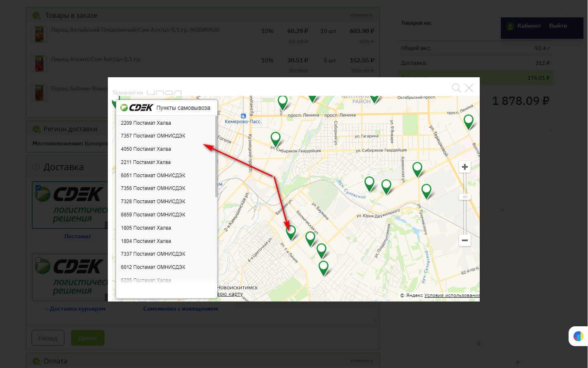Click the map zoom level slider handle
Image resolution: width=588 pixels, height=368 pixels.
click(x=465, y=197)
